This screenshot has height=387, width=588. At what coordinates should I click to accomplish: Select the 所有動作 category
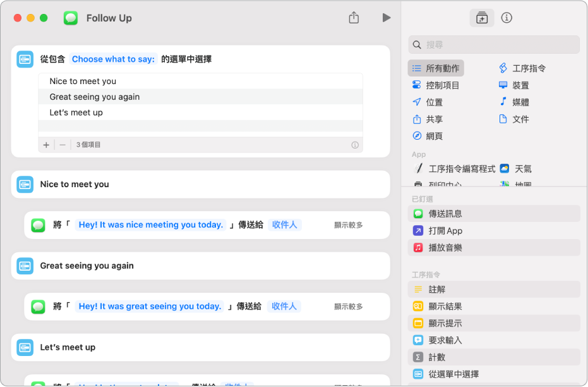436,68
